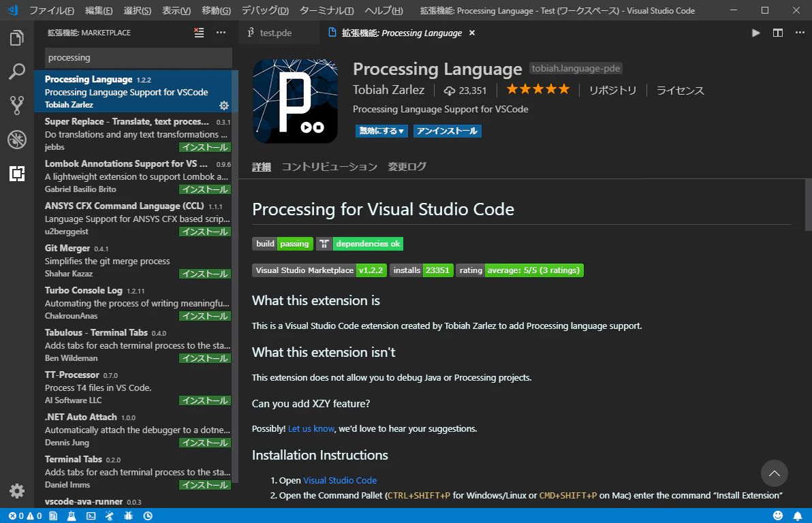Viewport: 812px width, 523px height.
Task: Install ANSYS CFX Command Language extension
Action: [x=205, y=232]
